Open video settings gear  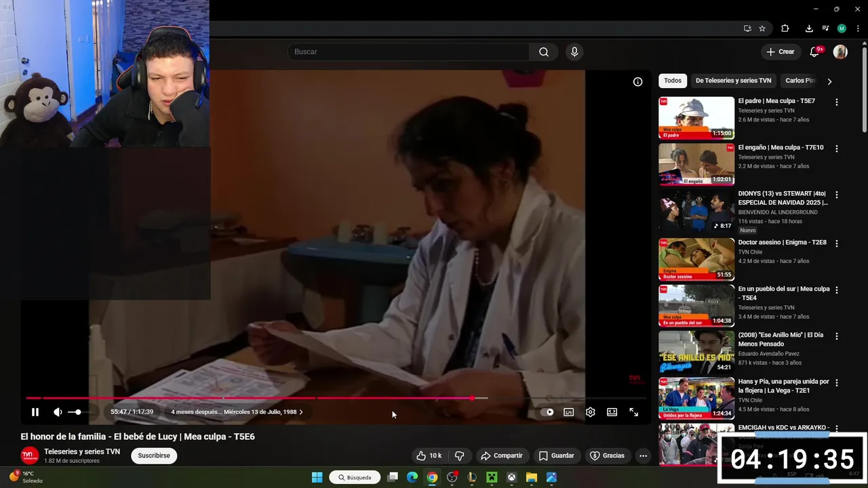[x=591, y=412]
